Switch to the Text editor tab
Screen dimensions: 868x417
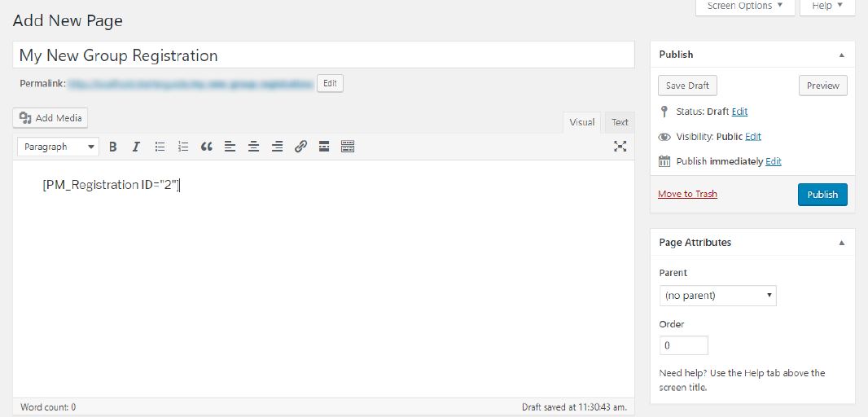(x=620, y=122)
